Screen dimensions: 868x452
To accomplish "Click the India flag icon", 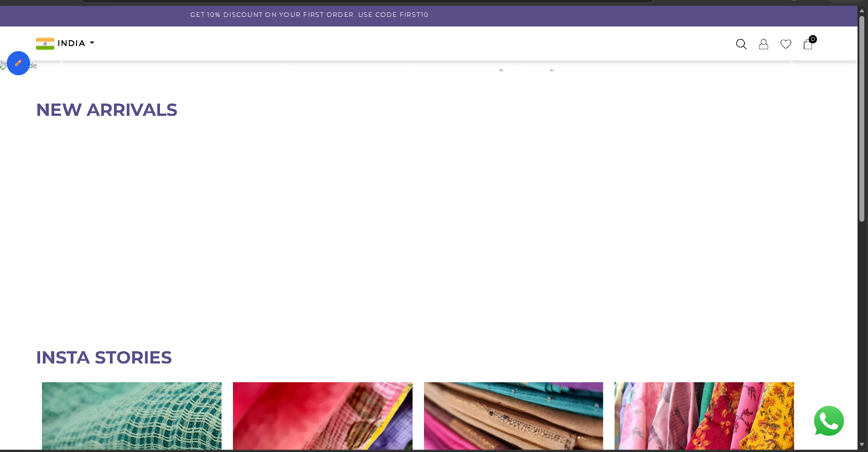I will click(x=45, y=43).
